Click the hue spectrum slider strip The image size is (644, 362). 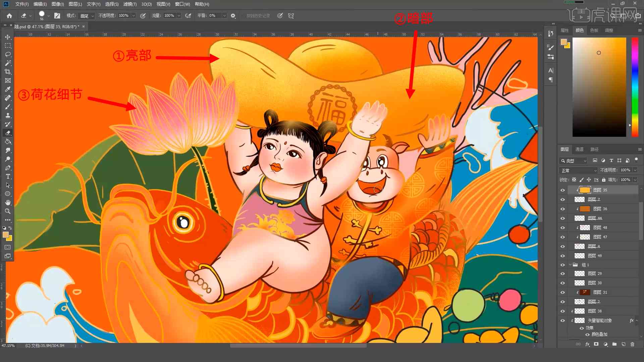(635, 87)
